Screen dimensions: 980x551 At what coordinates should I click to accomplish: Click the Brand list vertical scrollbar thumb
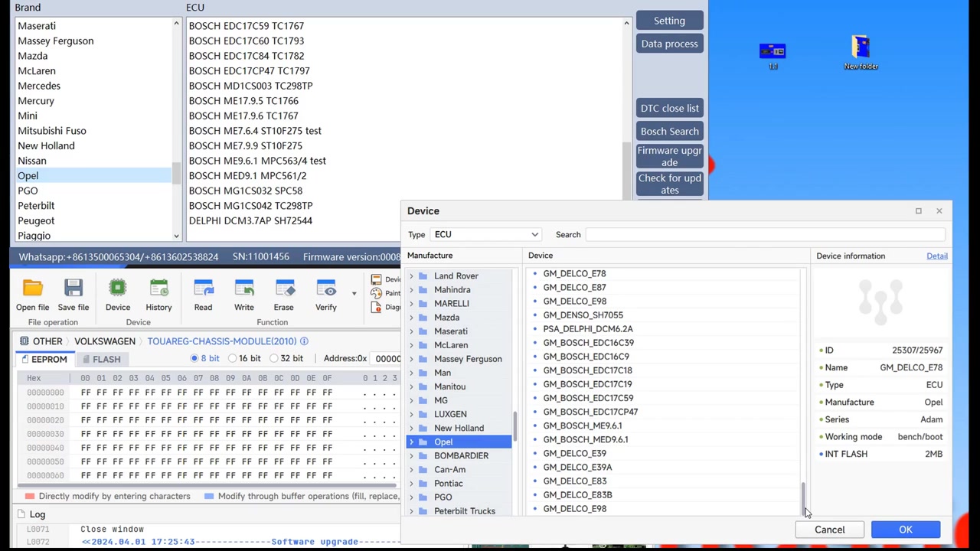[x=176, y=173]
